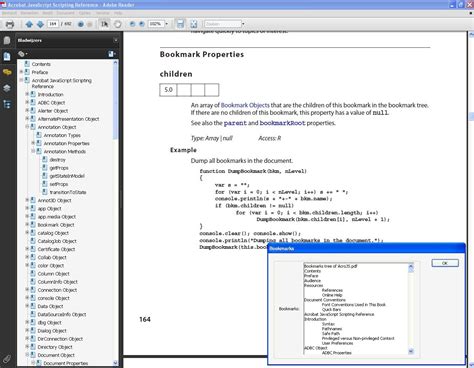Click 'ADBC Properties' in Bookmarks dialog list
Screen dimensions: 474x368
click(x=337, y=353)
